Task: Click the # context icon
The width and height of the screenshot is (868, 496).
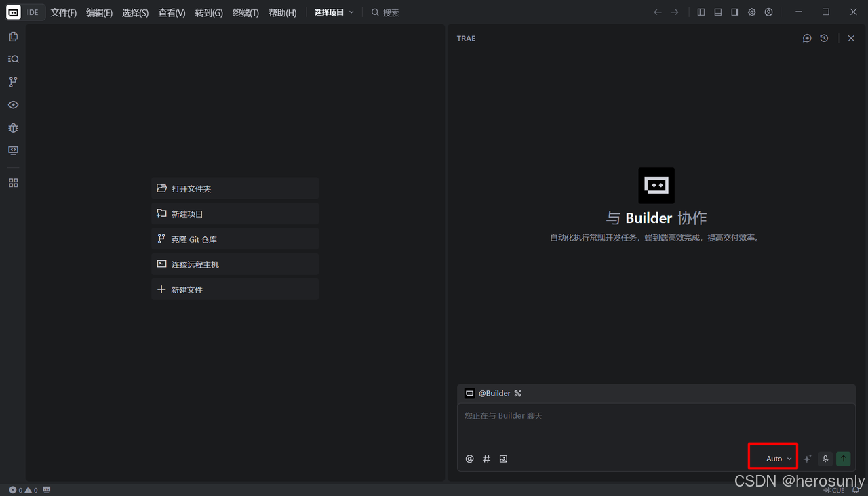Action: click(486, 459)
